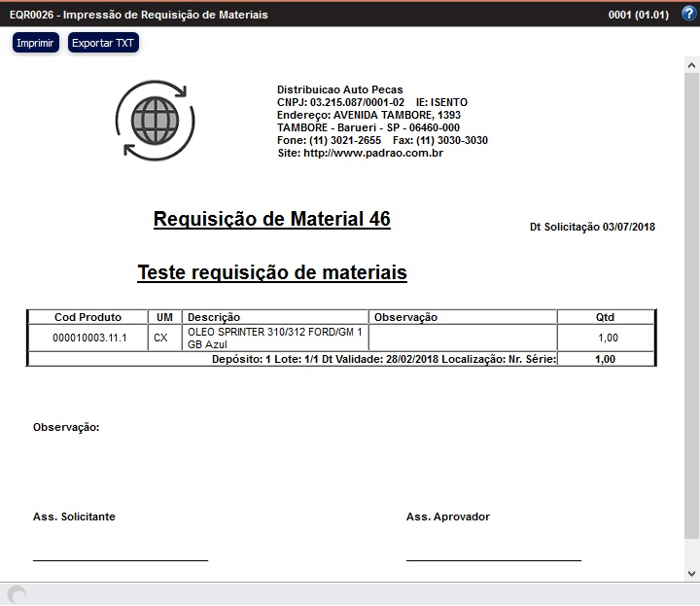Screen dimensions: 700x606
Task: Click the window title EQR0026 text
Action: (139, 15)
